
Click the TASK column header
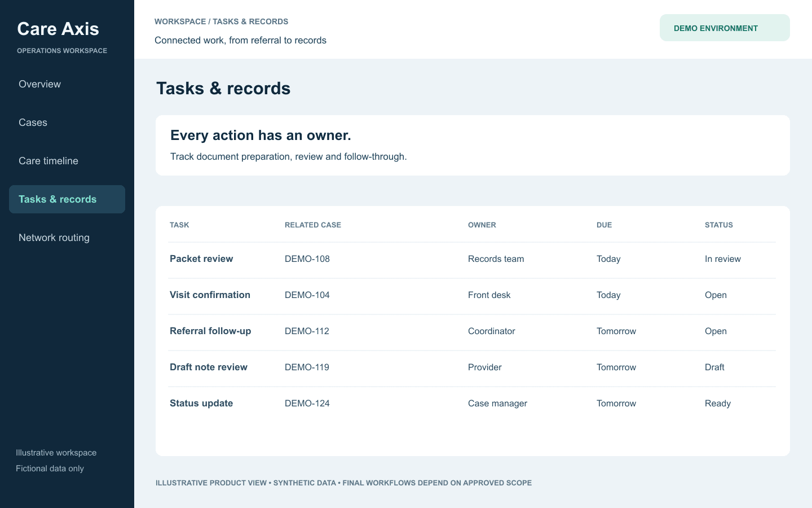(179, 225)
